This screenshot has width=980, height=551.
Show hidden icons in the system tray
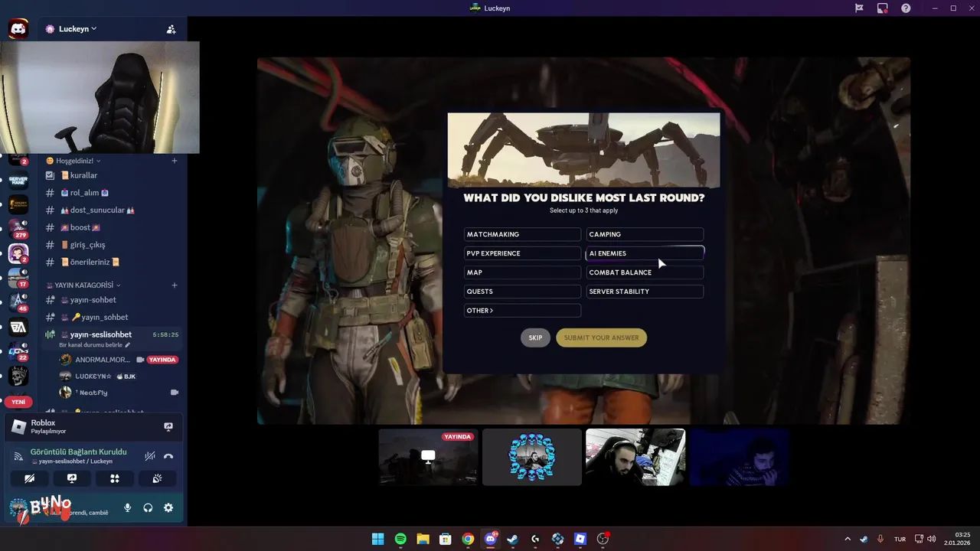pyautogui.click(x=847, y=539)
